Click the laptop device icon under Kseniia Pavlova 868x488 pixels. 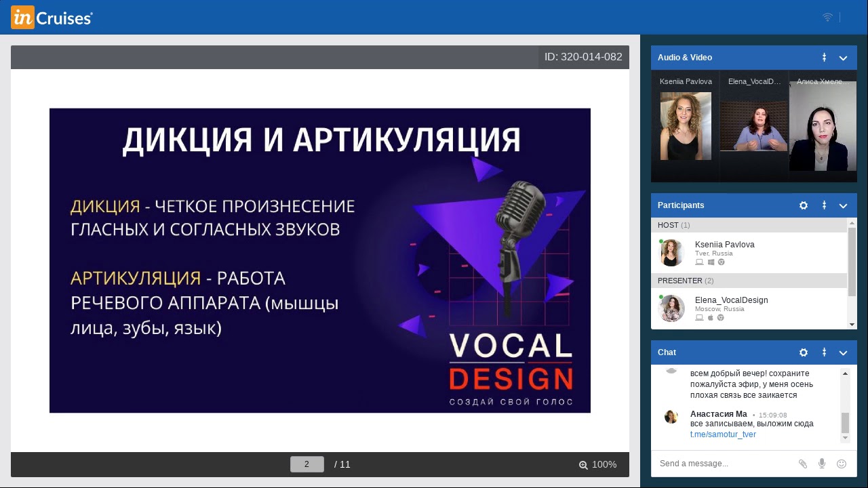(x=699, y=262)
